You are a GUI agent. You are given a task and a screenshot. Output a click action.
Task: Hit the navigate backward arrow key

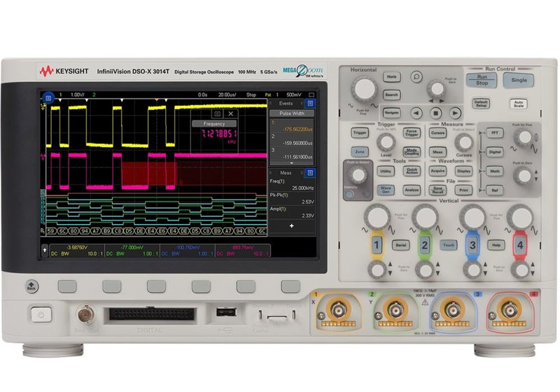click(416, 113)
